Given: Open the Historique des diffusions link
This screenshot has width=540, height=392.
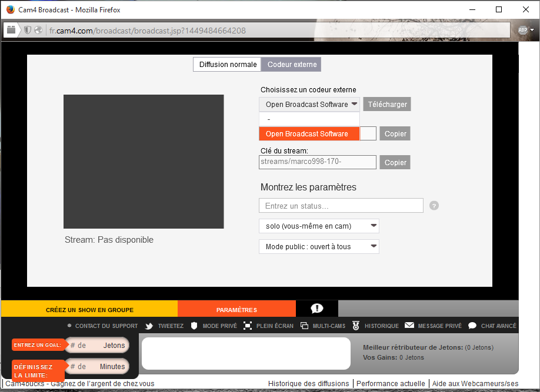Looking at the screenshot, I should 308,384.
